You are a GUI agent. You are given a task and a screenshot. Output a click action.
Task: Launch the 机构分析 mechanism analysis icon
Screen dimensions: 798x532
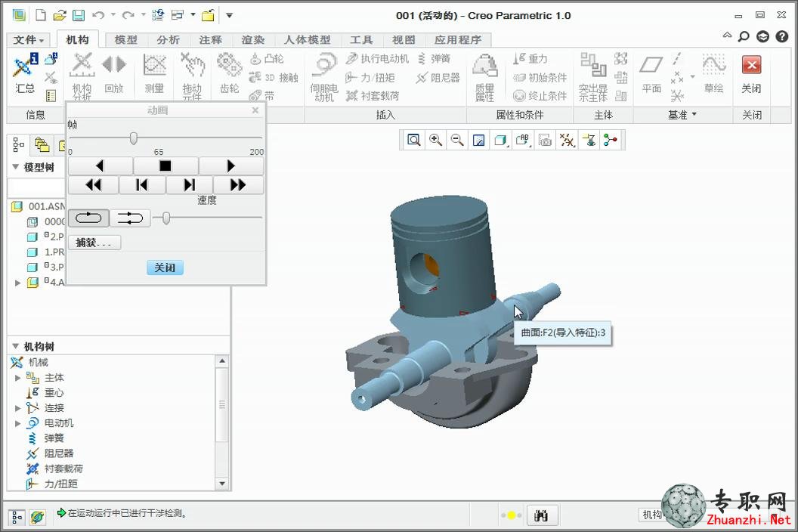[82, 76]
